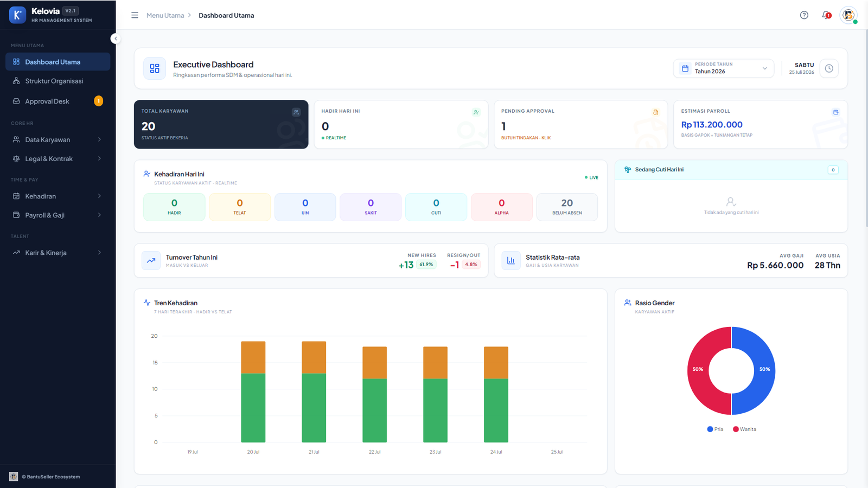Toggle Pria legend in gender chart

[715, 429]
